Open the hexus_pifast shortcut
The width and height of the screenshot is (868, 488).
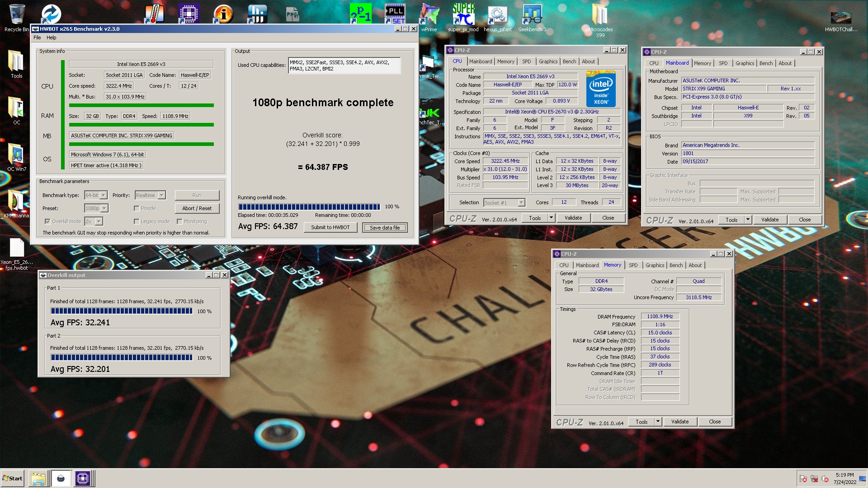497,18
